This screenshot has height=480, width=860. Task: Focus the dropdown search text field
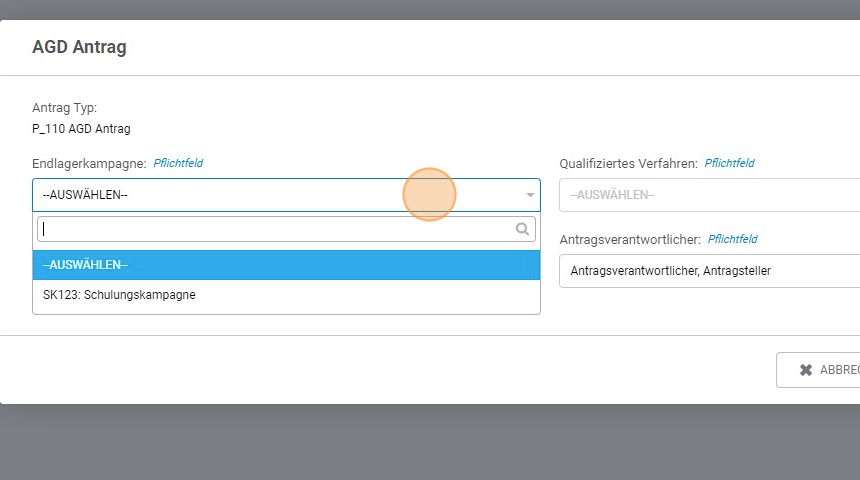tap(275, 229)
